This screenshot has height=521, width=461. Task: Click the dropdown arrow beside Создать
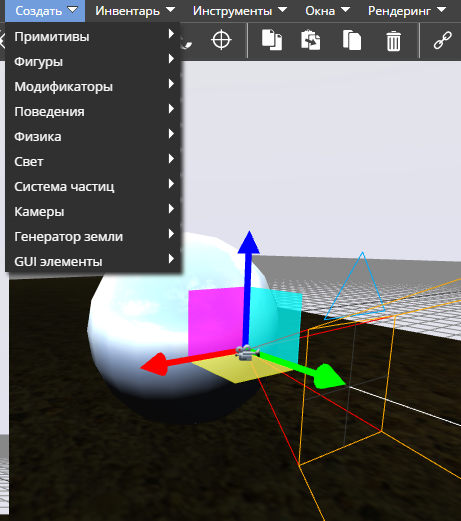tap(72, 10)
